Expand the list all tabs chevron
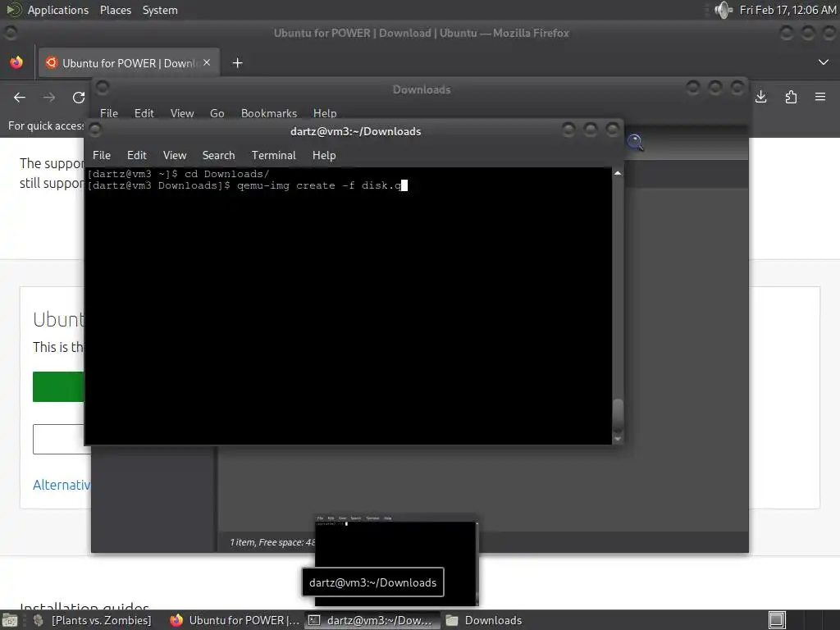 [x=824, y=62]
